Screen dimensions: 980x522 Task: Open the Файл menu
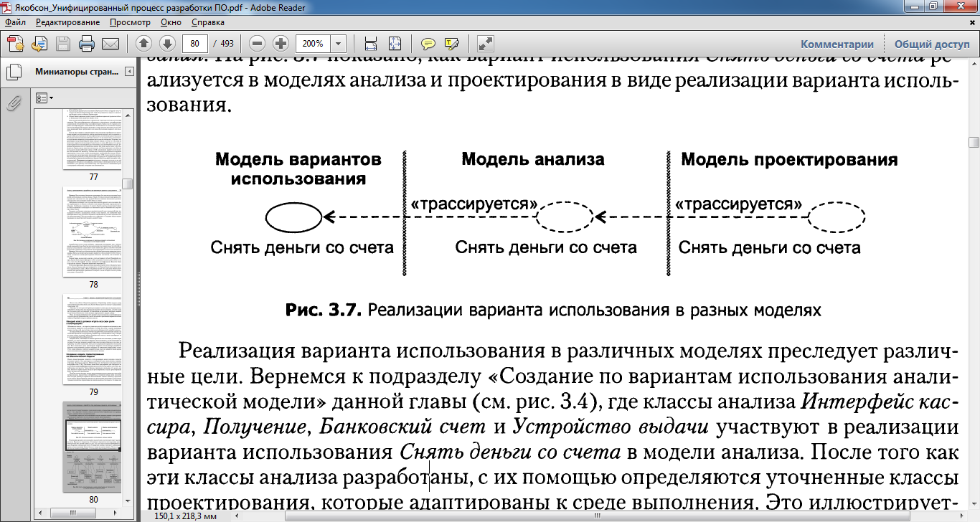click(15, 22)
